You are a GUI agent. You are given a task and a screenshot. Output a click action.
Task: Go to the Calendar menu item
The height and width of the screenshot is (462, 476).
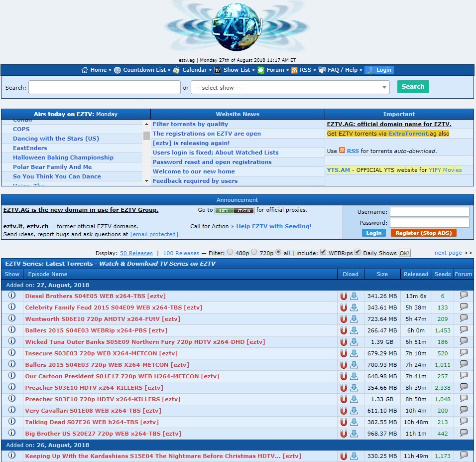[x=194, y=70]
